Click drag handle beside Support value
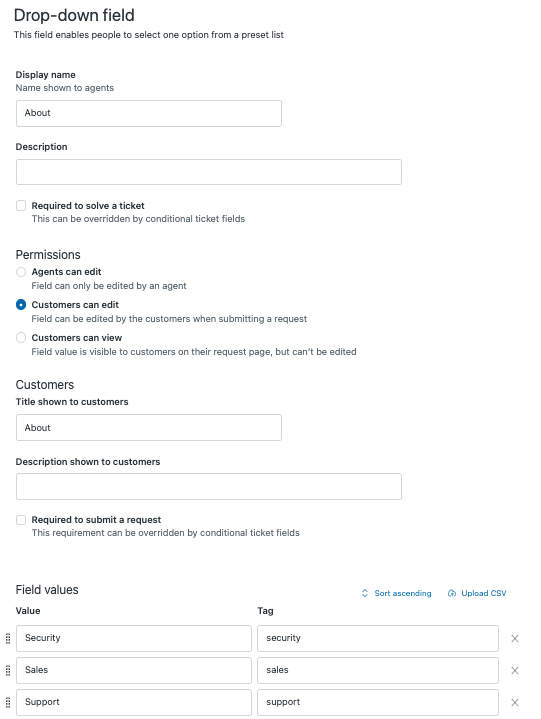Image resolution: width=541 pixels, height=719 pixels. 8,702
